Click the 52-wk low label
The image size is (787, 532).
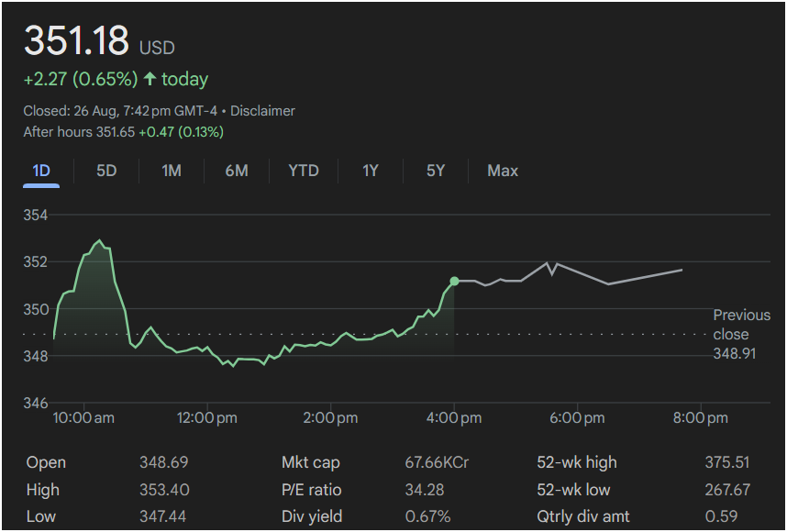[573, 490]
